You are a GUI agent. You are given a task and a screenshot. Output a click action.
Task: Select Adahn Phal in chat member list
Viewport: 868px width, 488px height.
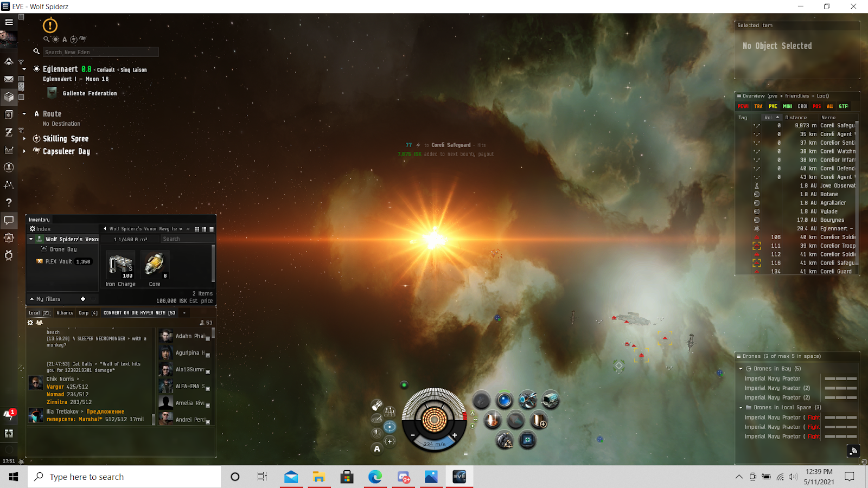184,336
